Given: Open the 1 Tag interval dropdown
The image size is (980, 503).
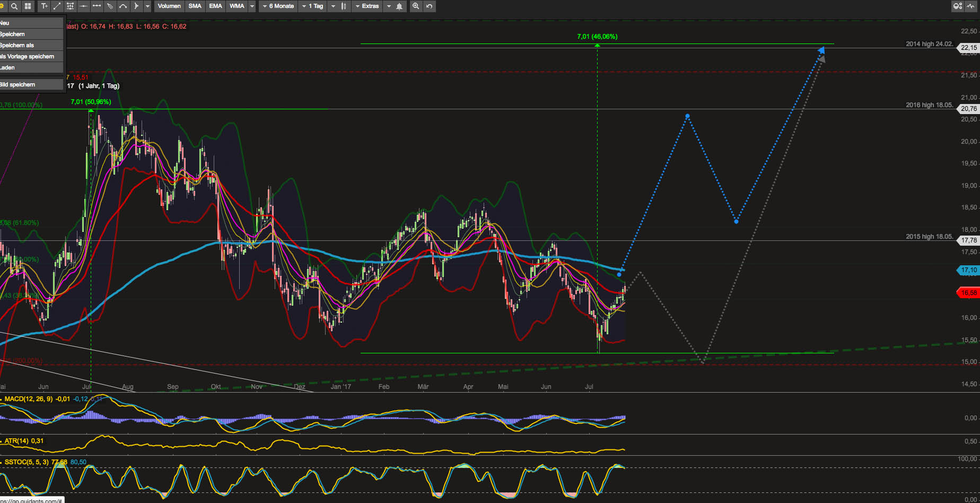Looking at the screenshot, I should [312, 6].
